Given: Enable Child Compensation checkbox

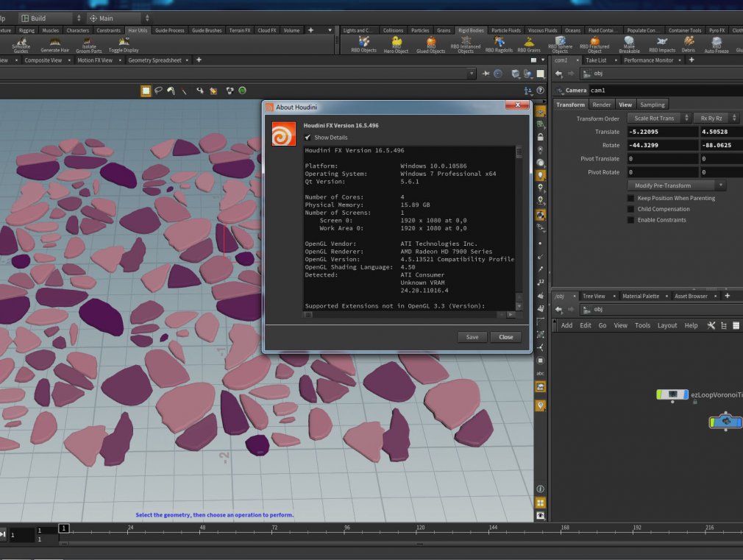Looking at the screenshot, I should (x=630, y=209).
